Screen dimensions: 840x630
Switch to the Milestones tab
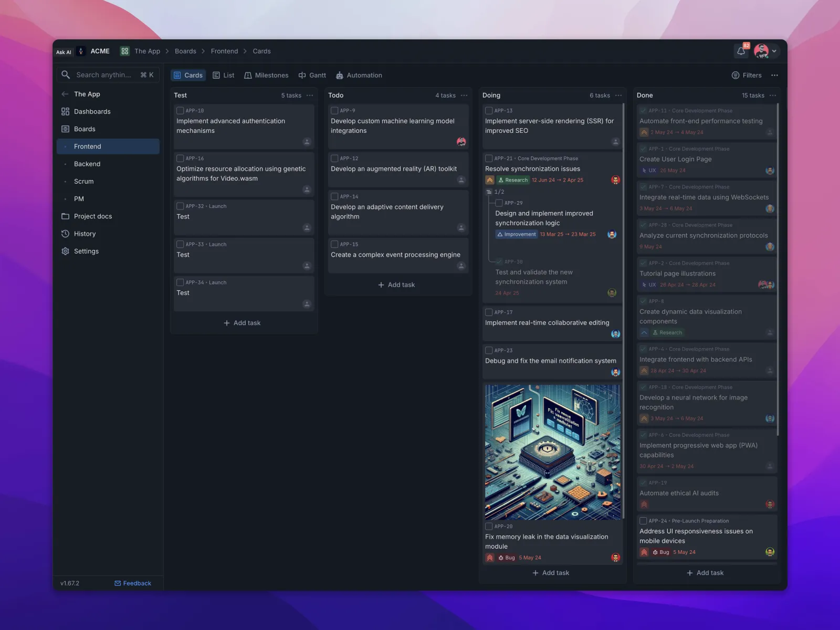[266, 76]
